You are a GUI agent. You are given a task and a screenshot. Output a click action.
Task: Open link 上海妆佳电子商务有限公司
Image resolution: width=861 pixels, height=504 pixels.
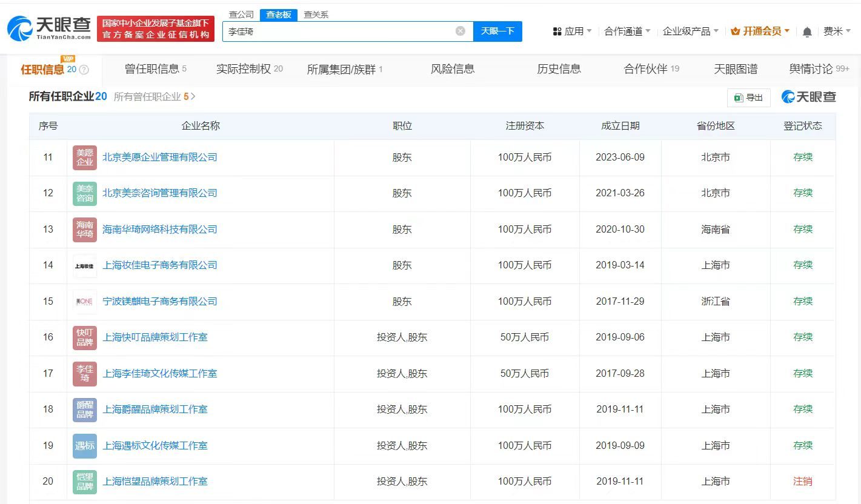(x=160, y=265)
